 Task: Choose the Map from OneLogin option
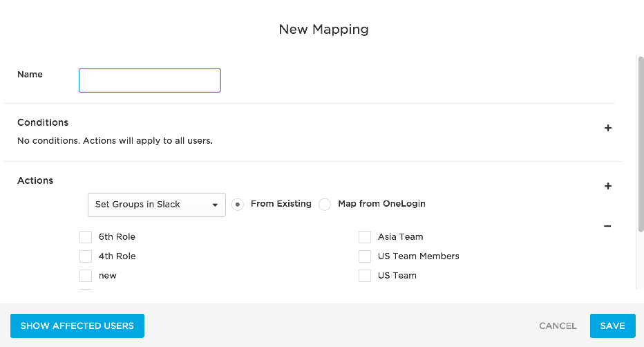coord(325,205)
